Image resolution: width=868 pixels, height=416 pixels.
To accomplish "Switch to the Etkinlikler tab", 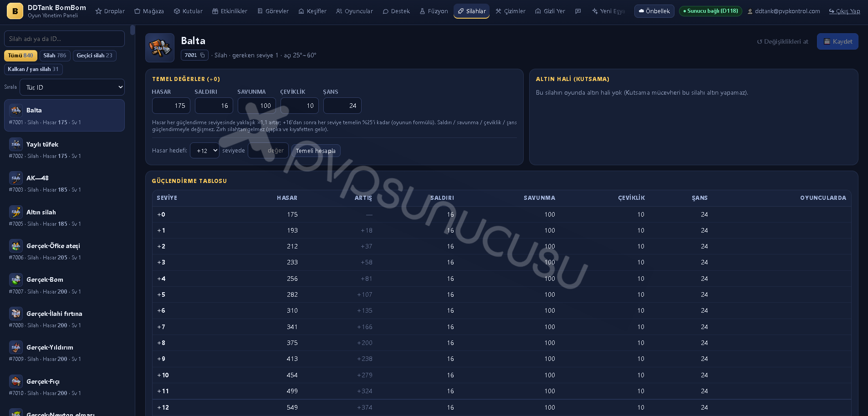I will pyautogui.click(x=230, y=11).
